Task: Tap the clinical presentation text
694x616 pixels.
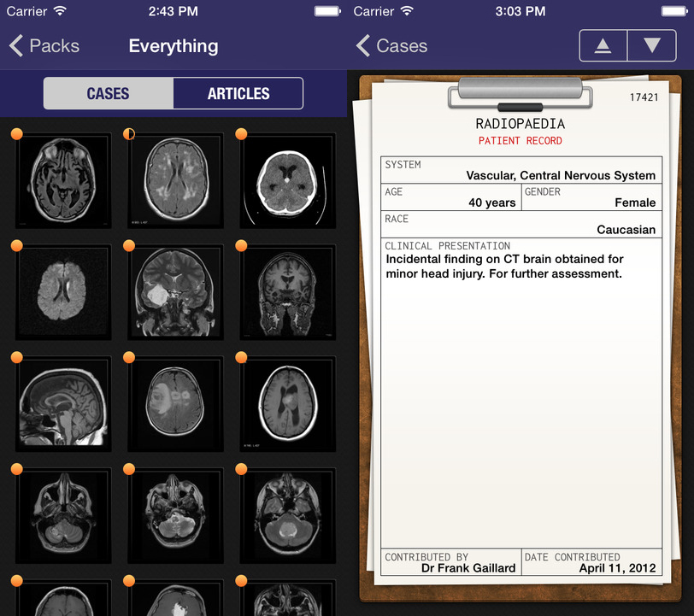Action: [x=504, y=267]
